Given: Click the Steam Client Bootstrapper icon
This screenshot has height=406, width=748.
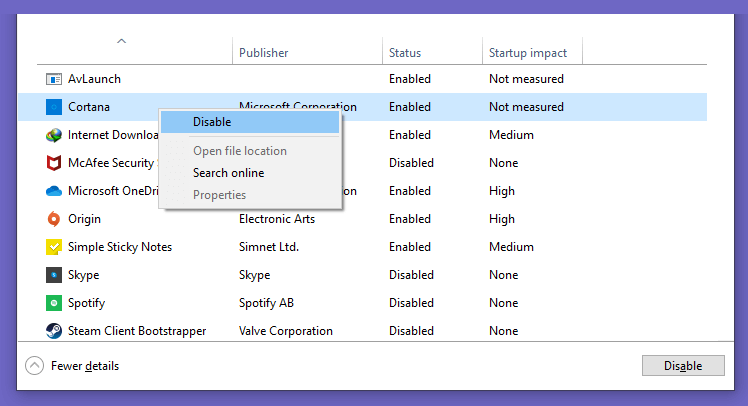Looking at the screenshot, I should (54, 331).
